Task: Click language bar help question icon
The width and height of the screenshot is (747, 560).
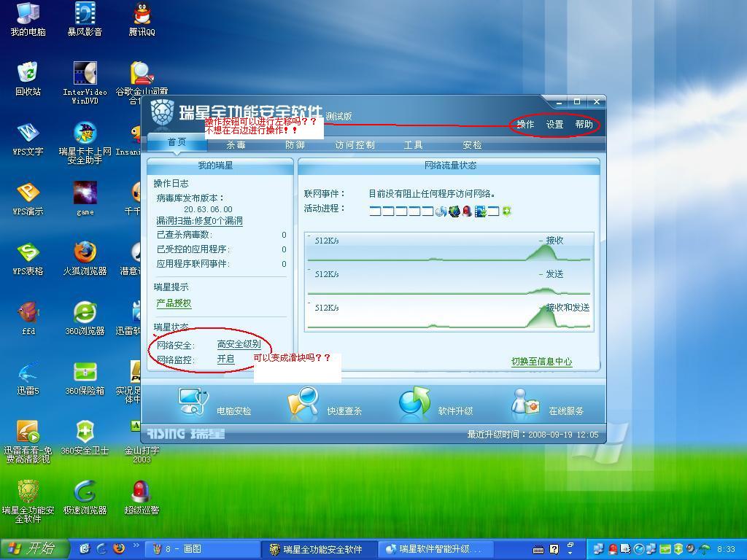Action: click(554, 549)
